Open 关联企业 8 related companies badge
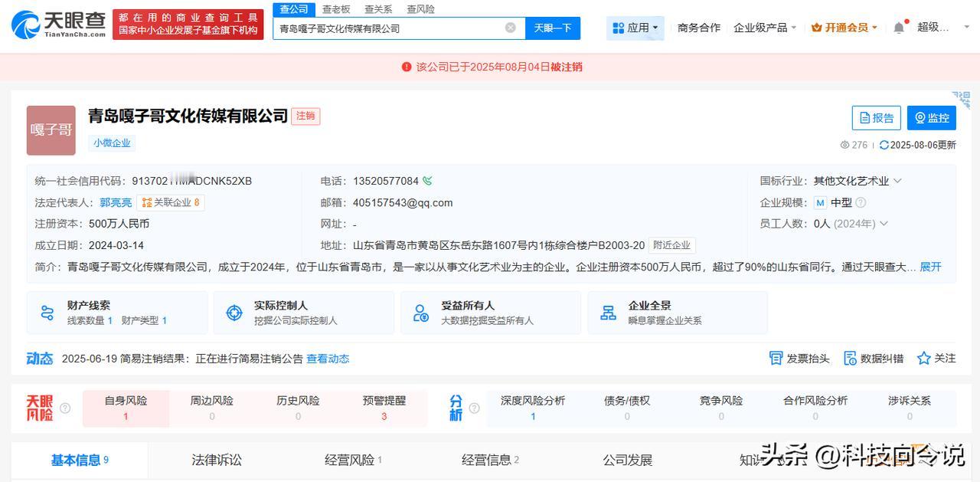 tap(171, 202)
